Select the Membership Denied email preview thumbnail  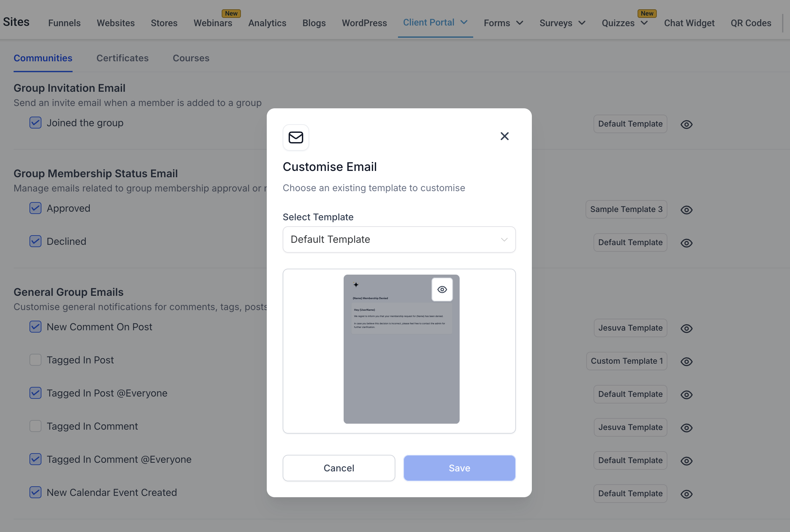coord(401,349)
